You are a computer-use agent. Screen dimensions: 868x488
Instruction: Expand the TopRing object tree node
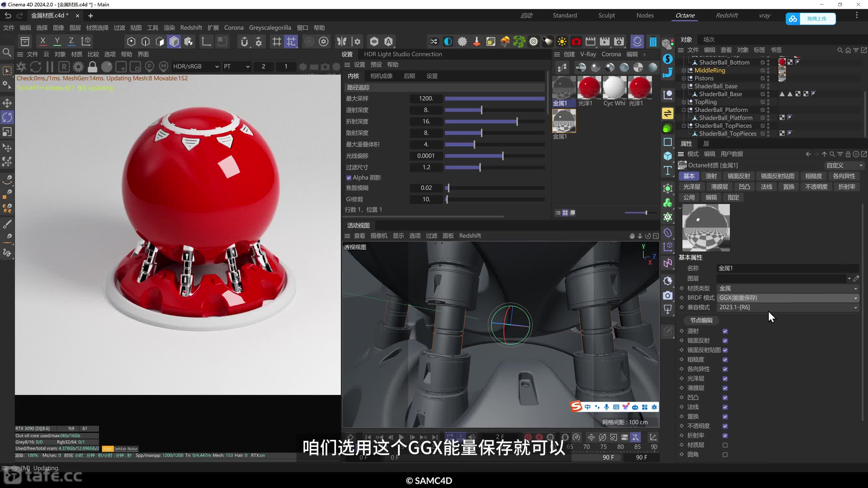[684, 102]
